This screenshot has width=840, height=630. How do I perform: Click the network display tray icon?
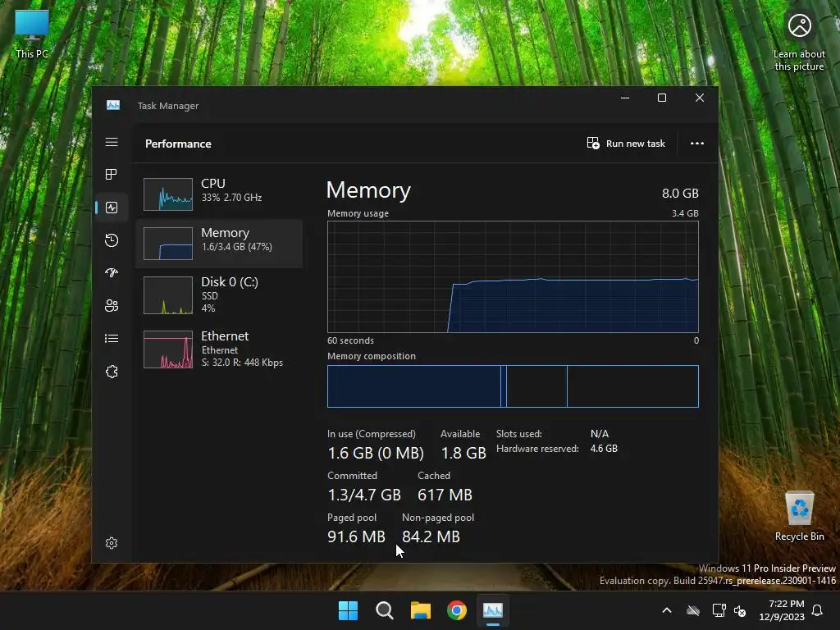(719, 610)
